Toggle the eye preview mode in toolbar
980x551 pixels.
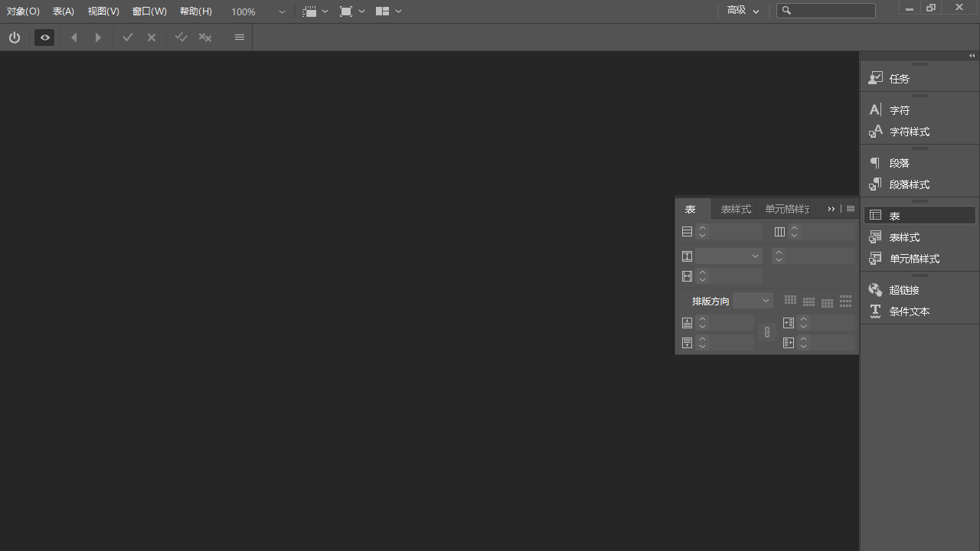pos(44,37)
